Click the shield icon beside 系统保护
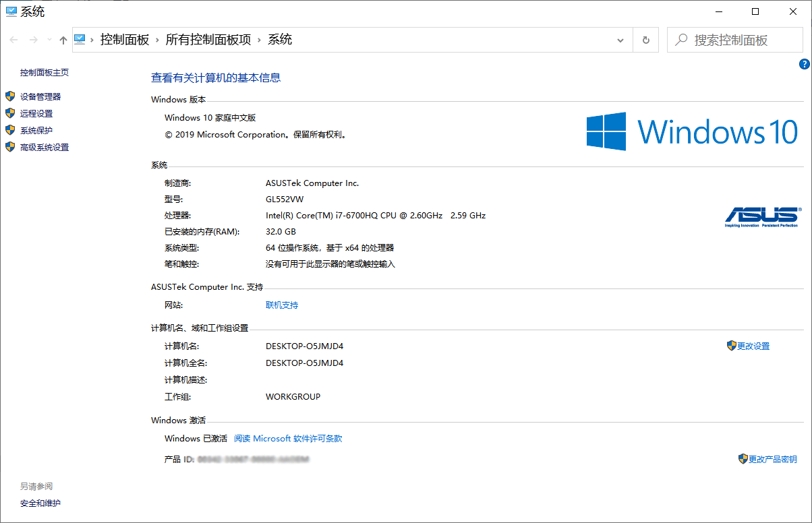 10,130
